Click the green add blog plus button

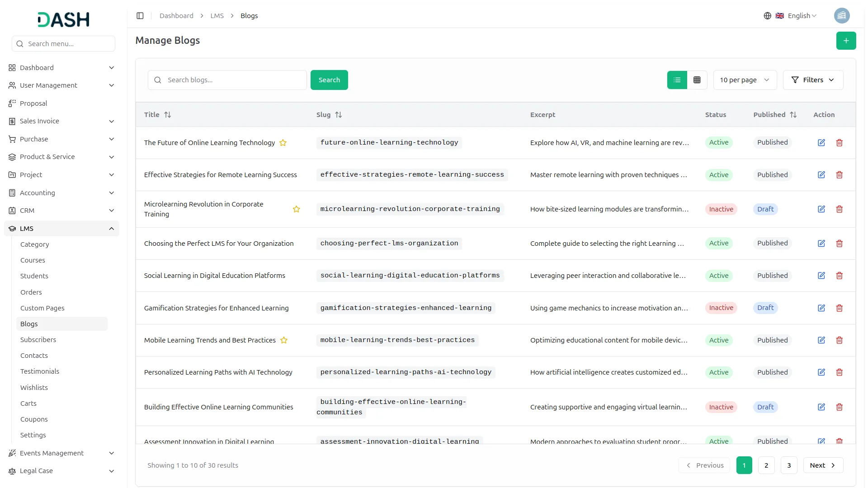(x=845, y=41)
